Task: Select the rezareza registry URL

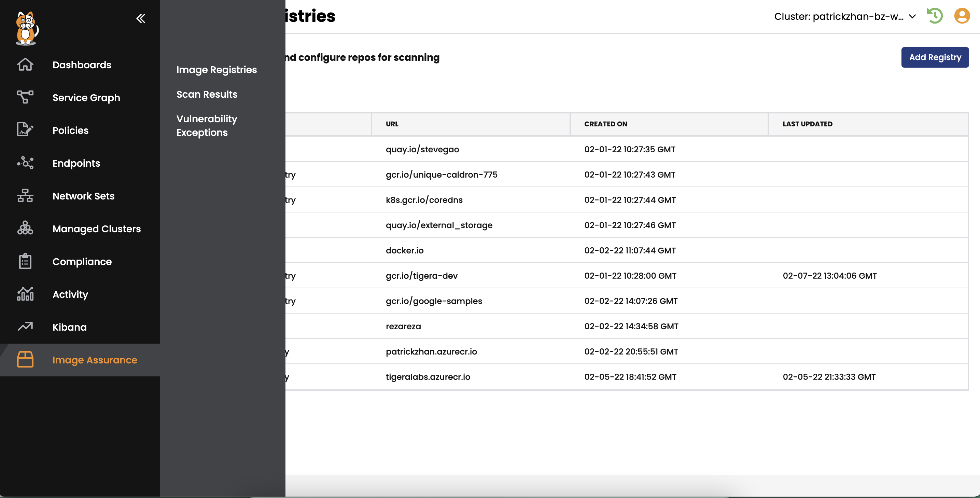Action: click(403, 326)
